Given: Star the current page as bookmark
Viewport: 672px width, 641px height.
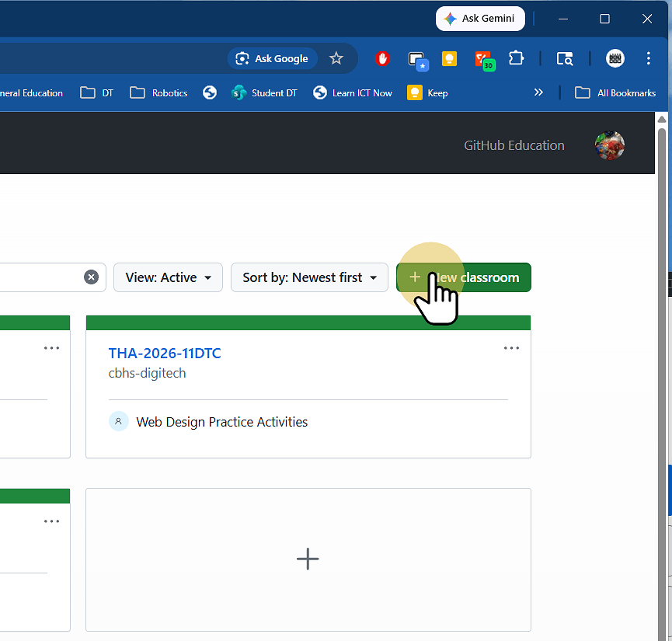Looking at the screenshot, I should coord(336,57).
